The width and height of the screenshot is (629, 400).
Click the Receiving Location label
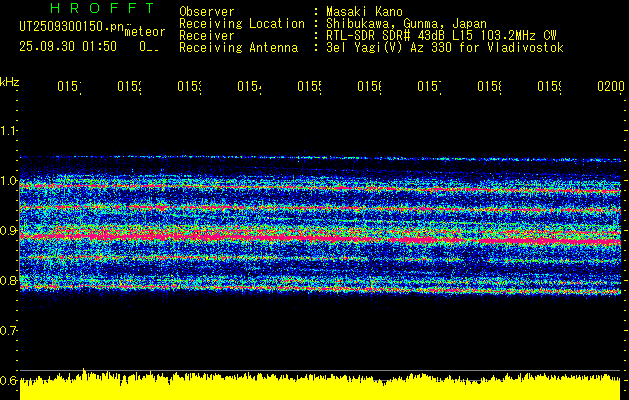click(x=242, y=24)
